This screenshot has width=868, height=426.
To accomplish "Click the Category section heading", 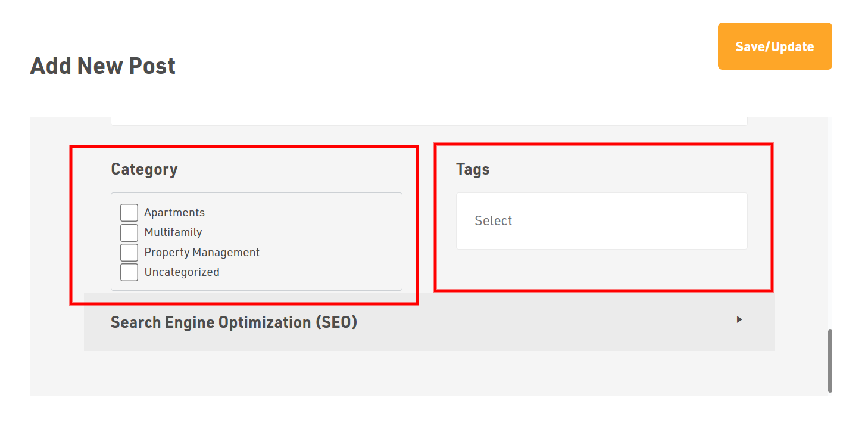I will pyautogui.click(x=144, y=169).
